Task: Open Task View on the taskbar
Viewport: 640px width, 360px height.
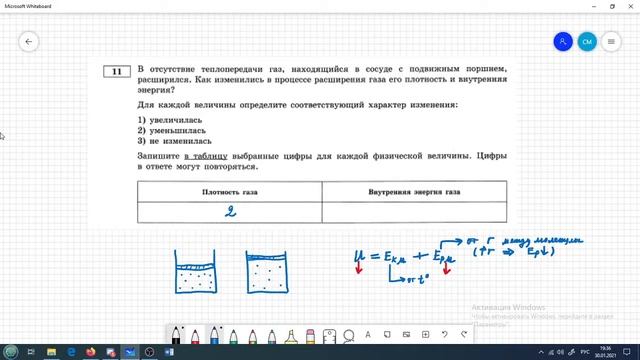Action: [x=31, y=352]
